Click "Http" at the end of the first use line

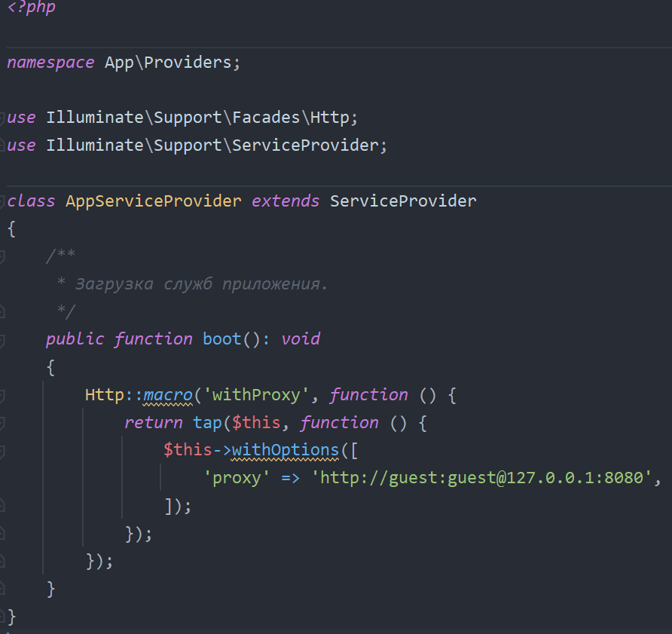point(329,118)
